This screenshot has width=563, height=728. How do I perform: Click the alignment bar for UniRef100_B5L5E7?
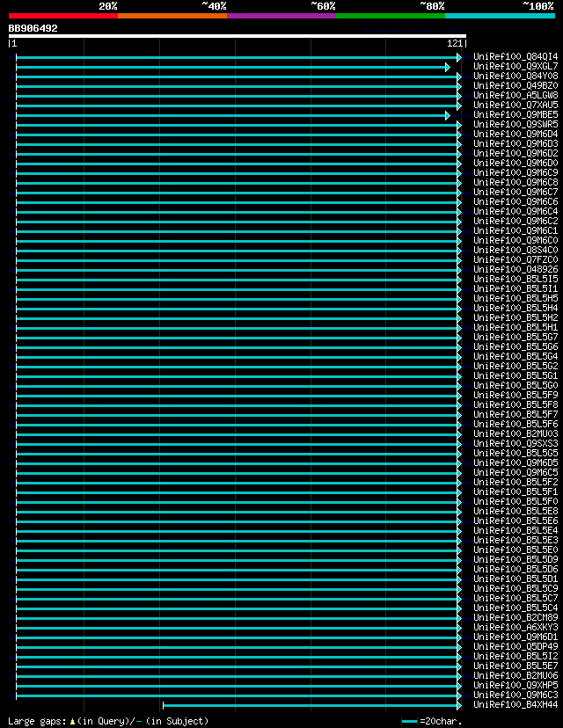pos(238,666)
